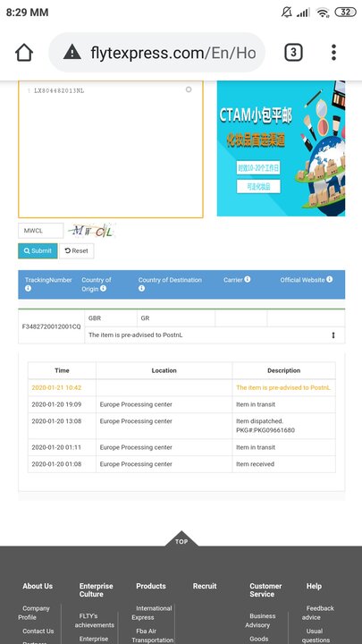The height and width of the screenshot is (644, 362).
Task: Open Recruit footer link
Action: tap(205, 586)
